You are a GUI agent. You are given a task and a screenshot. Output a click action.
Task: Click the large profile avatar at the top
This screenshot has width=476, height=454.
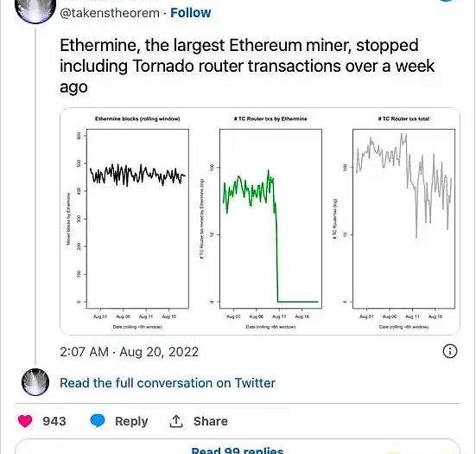coord(35,10)
